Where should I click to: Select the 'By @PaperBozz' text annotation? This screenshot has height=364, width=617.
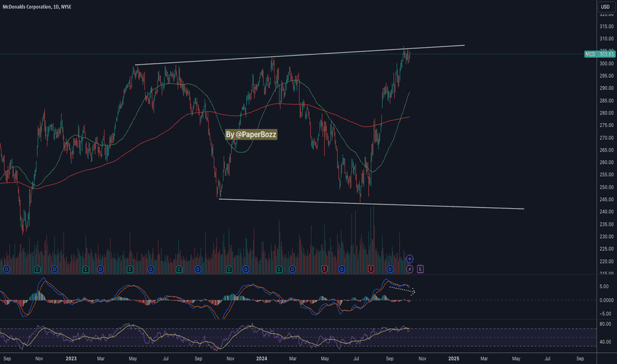click(251, 134)
